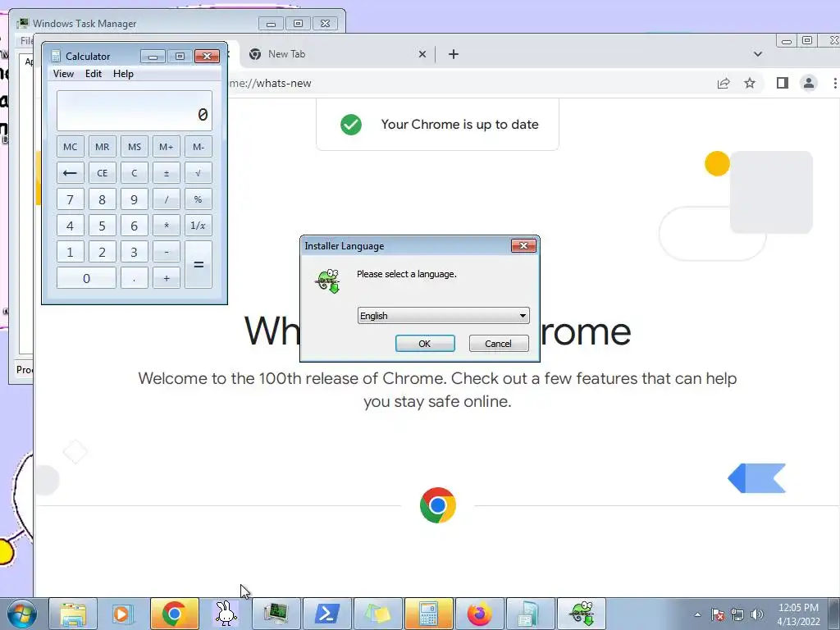Click digit 0 in Calculator
840x630 pixels.
coord(86,278)
